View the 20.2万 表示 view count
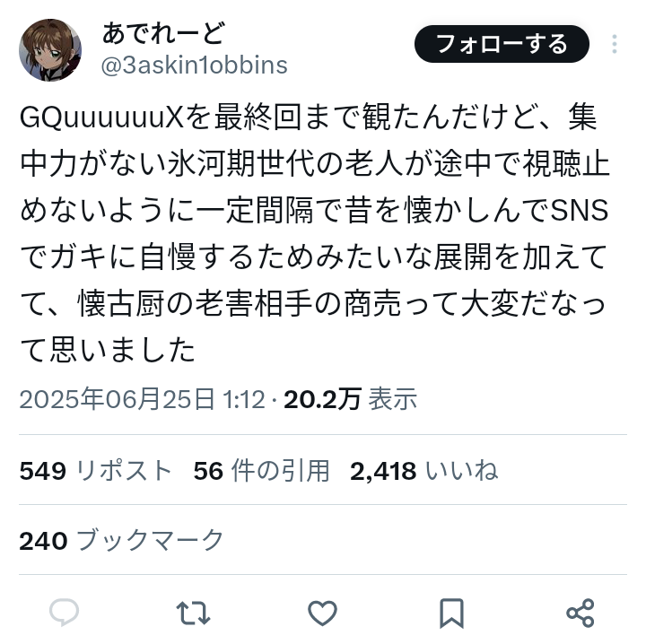646x644 pixels. click(x=351, y=399)
